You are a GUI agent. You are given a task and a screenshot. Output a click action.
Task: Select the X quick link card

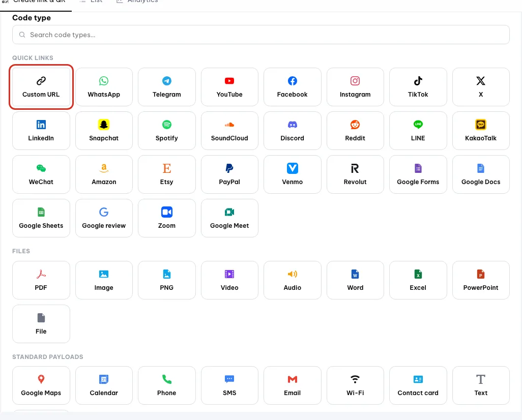481,87
